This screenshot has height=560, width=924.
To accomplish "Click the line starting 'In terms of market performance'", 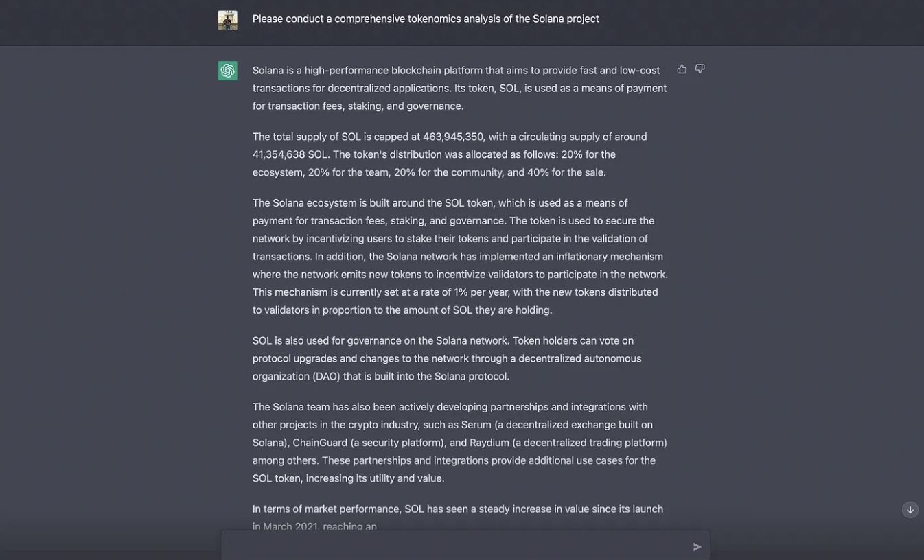I will (458, 509).
